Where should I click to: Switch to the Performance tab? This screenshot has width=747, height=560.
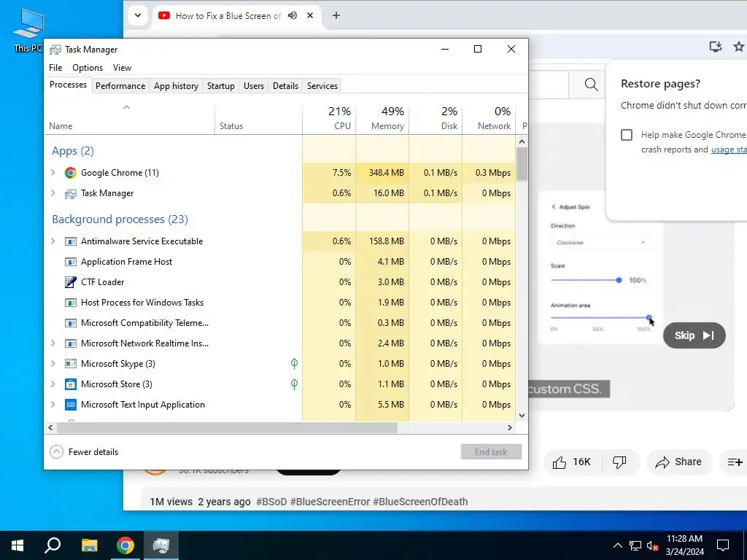point(120,86)
